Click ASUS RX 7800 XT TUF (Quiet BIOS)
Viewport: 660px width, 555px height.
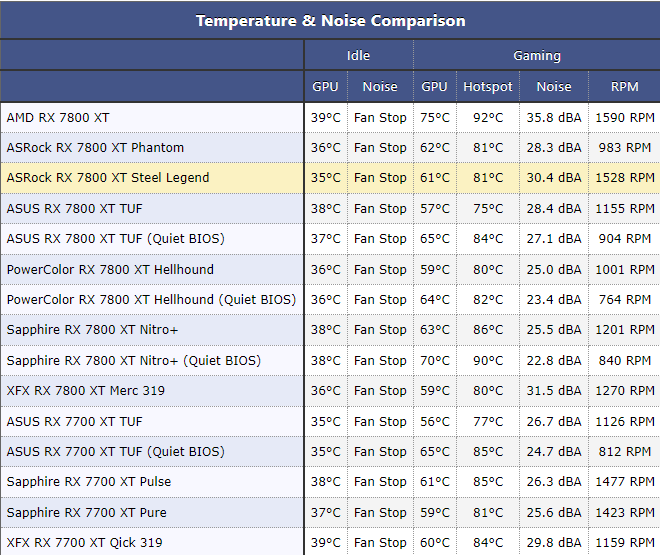pyautogui.click(x=115, y=239)
